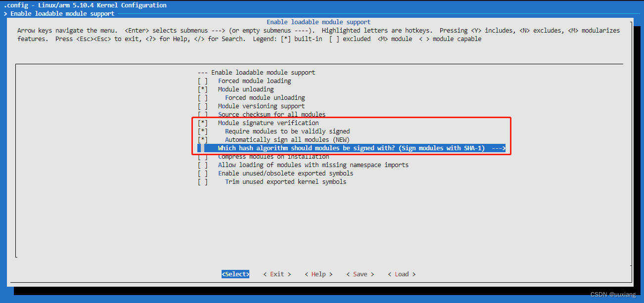Click the Save button
644x303 pixels.
(x=360, y=274)
